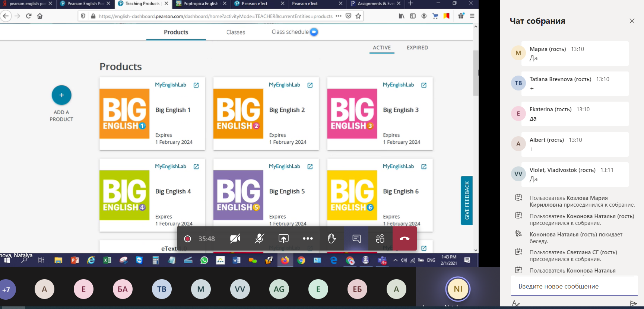Click the ADD A PRODUCT label
Image resolution: width=644 pixels, height=309 pixels.
click(x=61, y=116)
